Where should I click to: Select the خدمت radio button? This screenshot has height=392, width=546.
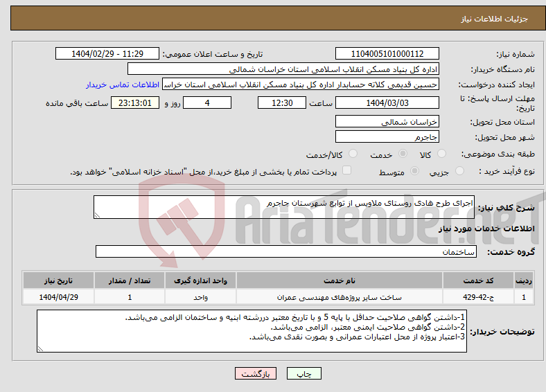tap(403, 154)
